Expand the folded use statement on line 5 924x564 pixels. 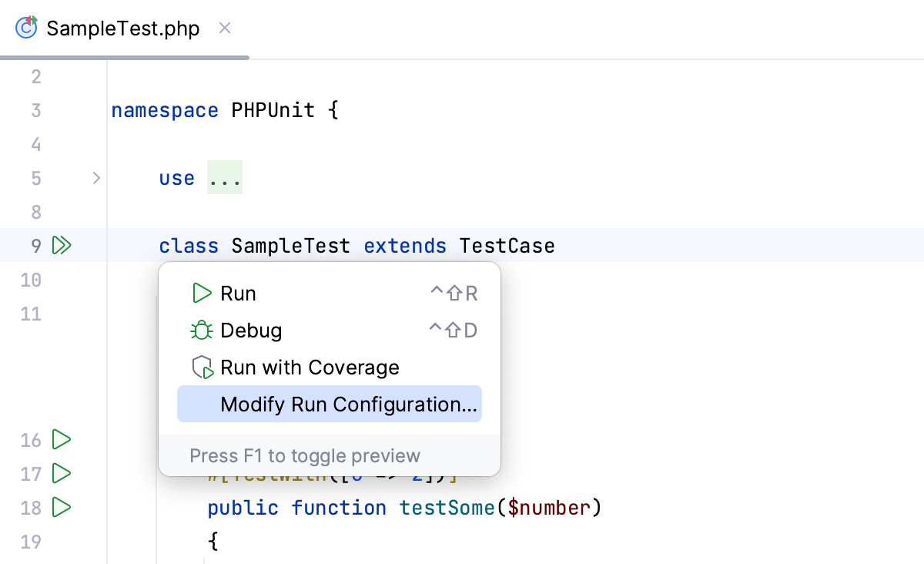coord(96,178)
